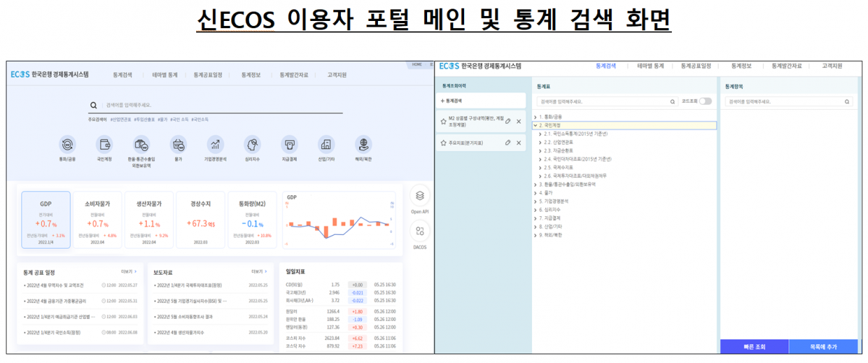
Task: Click search icon in 통계표 search box
Action: coord(673,102)
